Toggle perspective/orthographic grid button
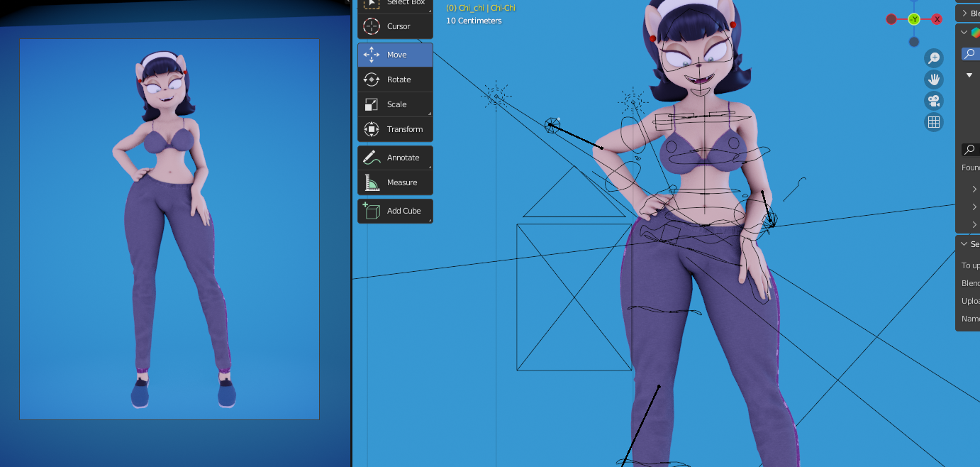Image resolution: width=980 pixels, height=467 pixels. coord(934,122)
